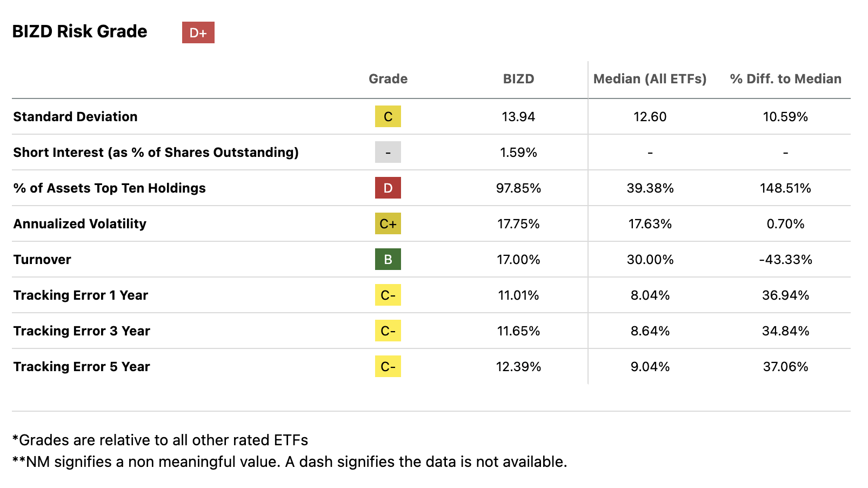The height and width of the screenshot is (488, 868).
Task: Click the green B grade for Turnover
Action: [388, 259]
